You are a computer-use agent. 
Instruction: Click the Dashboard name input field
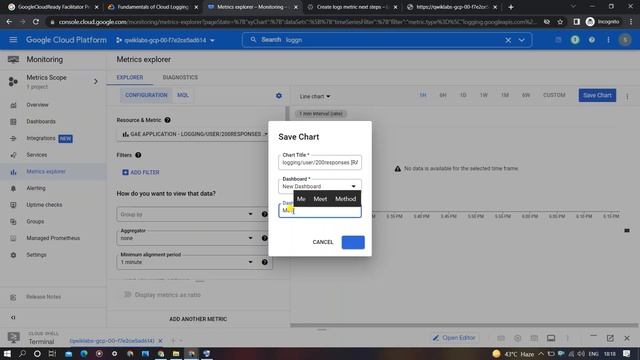[320, 210]
